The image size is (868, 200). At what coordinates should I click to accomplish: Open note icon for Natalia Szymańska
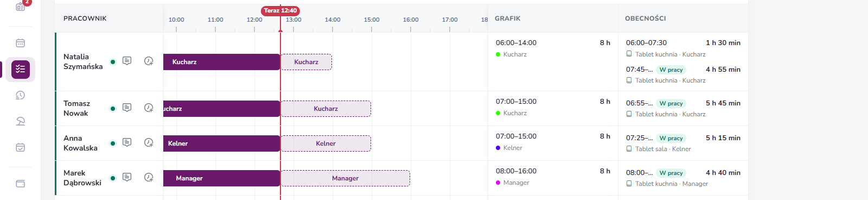tap(127, 61)
